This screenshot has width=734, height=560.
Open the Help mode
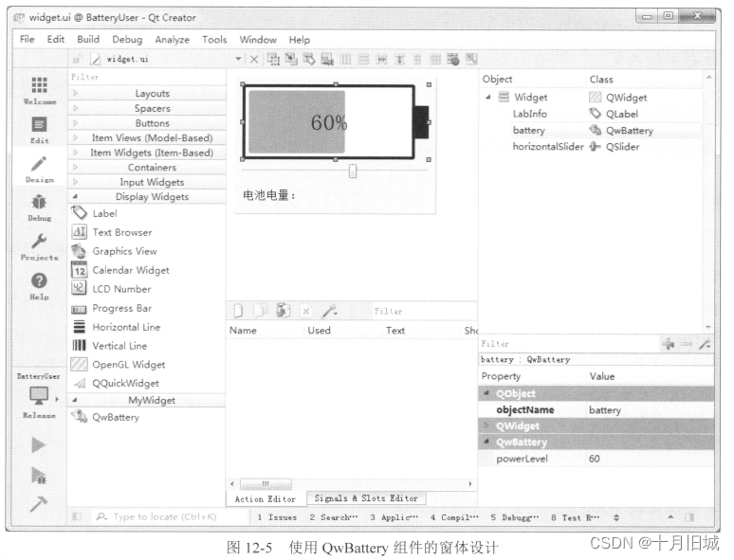pos(39,286)
